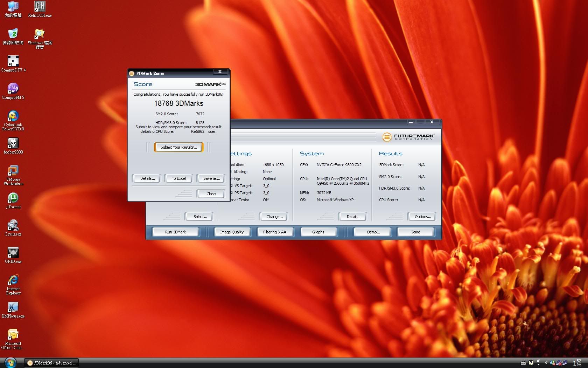Launch the Game mode
588x368 pixels.
(416, 232)
